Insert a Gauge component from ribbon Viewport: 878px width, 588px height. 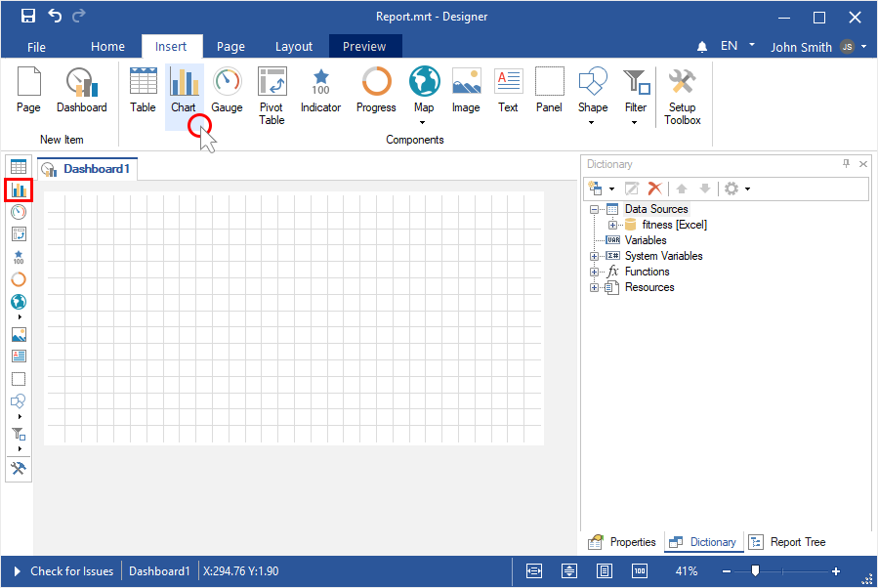point(227,91)
